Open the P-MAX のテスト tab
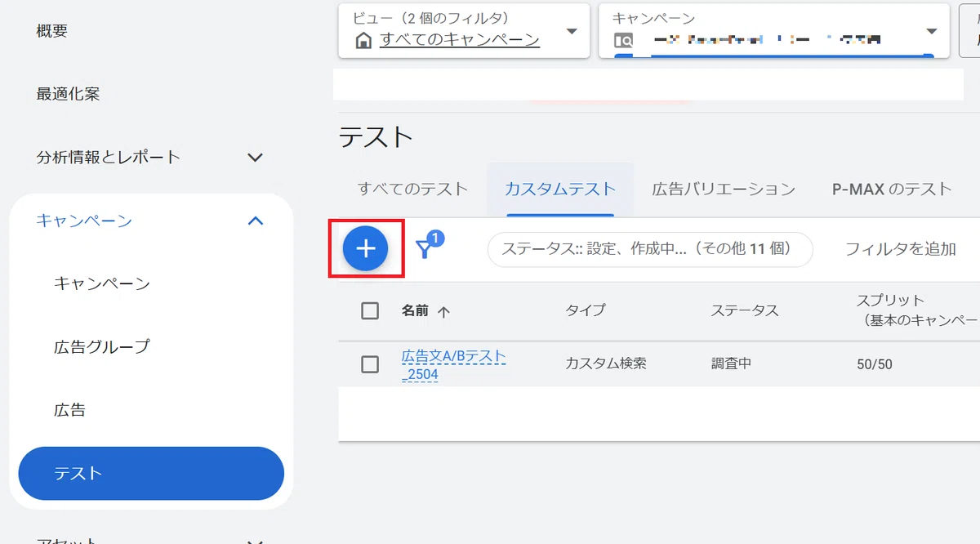The height and width of the screenshot is (544, 980). coord(892,189)
